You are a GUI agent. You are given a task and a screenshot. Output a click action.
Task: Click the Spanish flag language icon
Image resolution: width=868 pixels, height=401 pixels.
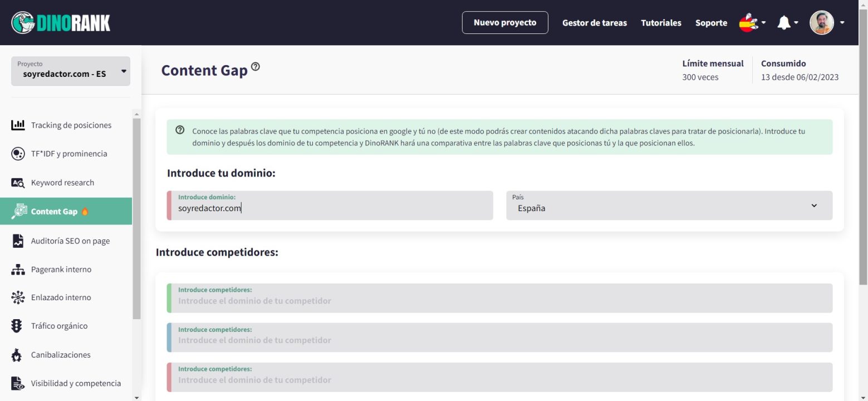coord(748,23)
